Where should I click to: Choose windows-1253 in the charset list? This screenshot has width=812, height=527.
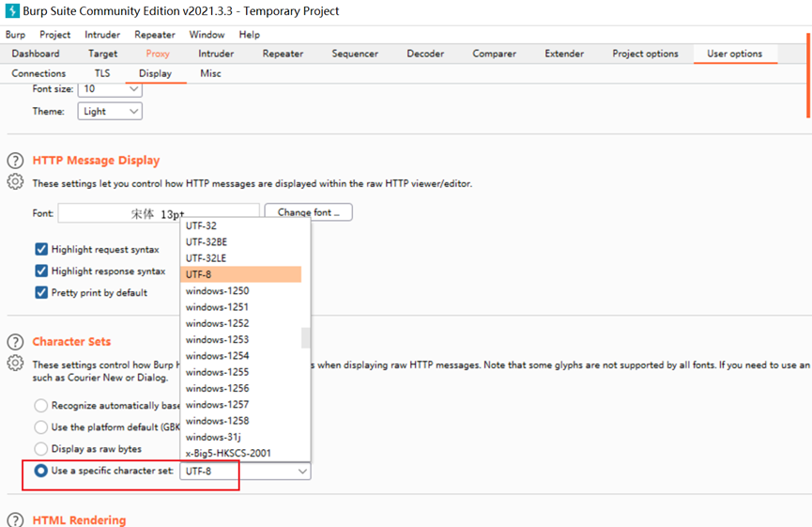pos(241,339)
